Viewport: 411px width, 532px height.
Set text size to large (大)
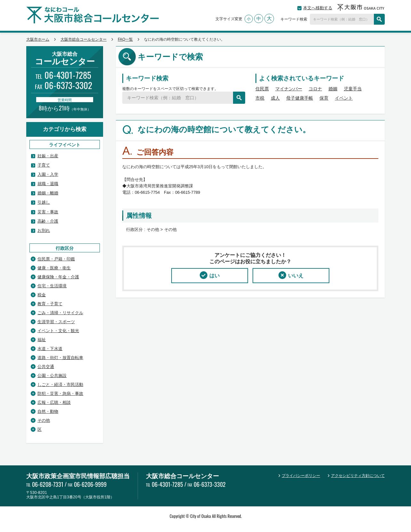pos(269,19)
